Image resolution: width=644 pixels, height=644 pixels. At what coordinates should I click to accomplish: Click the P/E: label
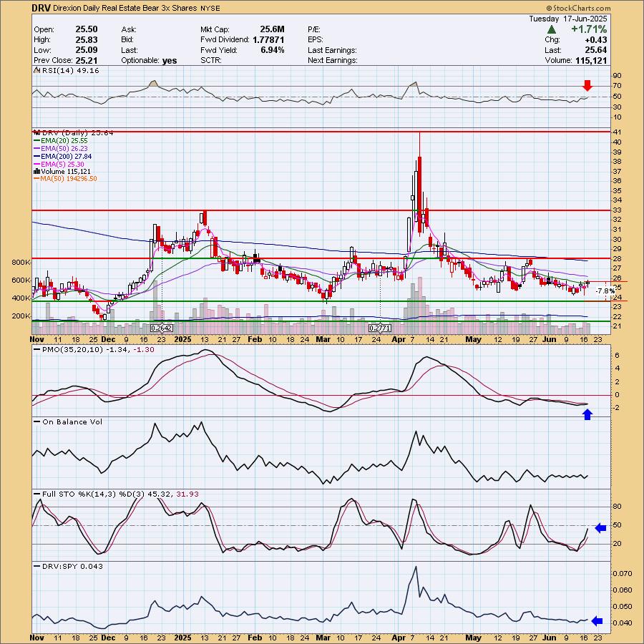[x=314, y=29]
